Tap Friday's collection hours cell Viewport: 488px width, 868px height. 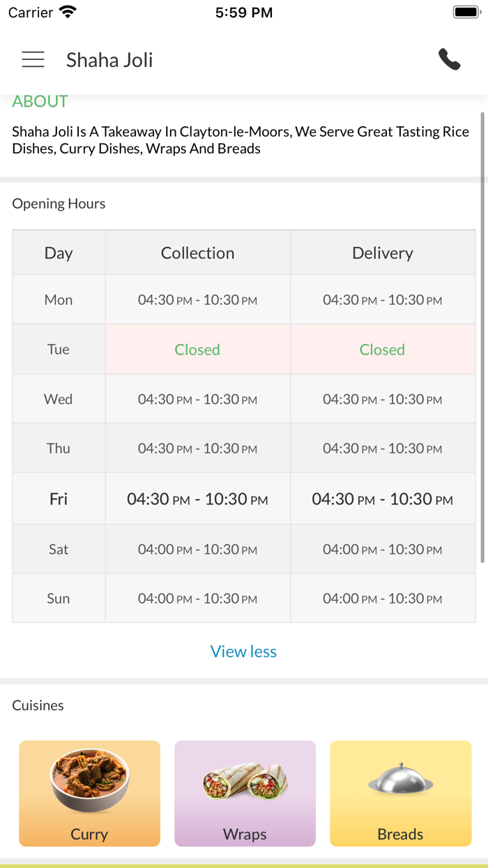[x=197, y=499]
